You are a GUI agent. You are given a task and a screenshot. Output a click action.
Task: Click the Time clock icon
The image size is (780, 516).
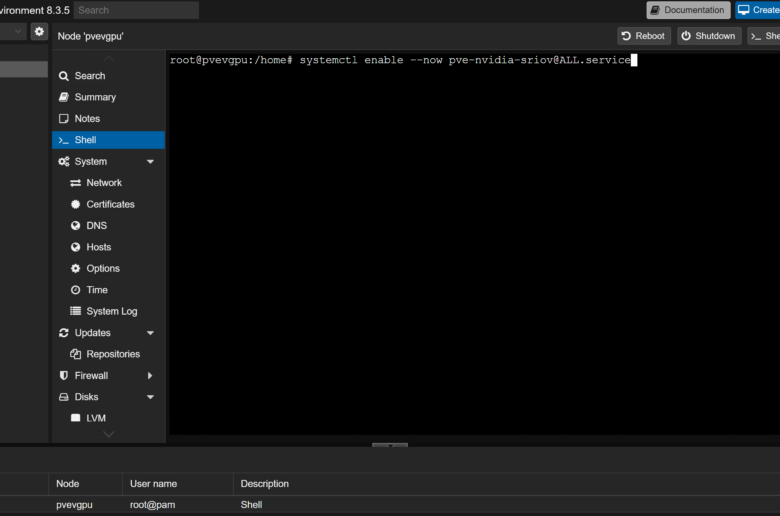[x=75, y=290]
